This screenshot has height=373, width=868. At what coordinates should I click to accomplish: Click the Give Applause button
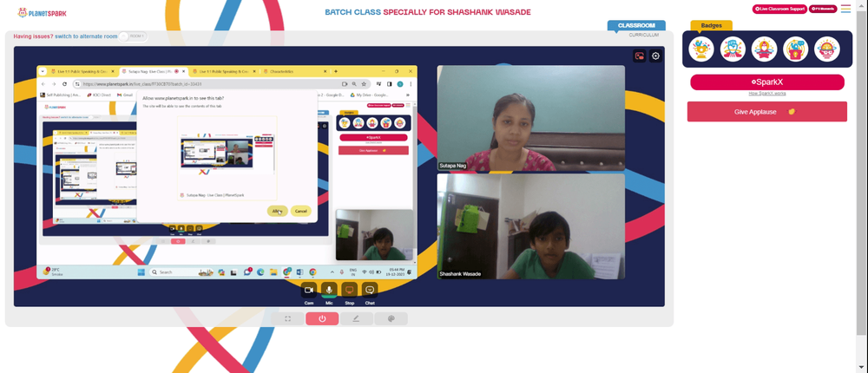click(x=767, y=112)
